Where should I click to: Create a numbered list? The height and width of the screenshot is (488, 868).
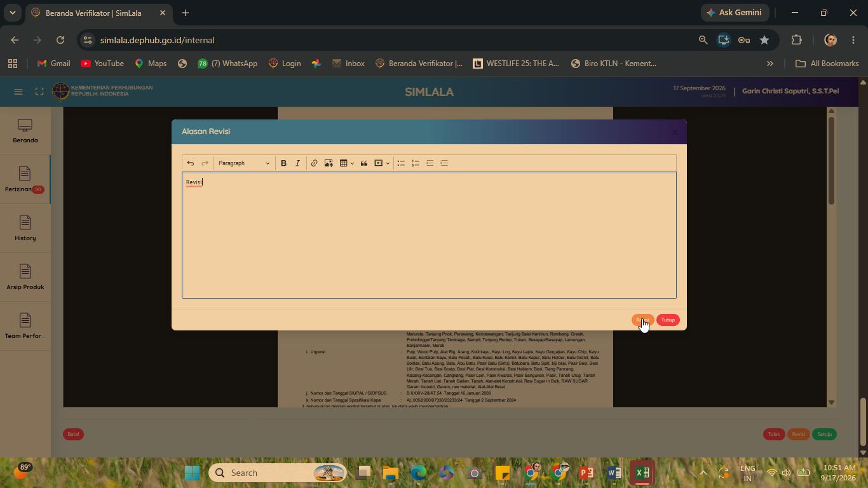pyautogui.click(x=416, y=163)
